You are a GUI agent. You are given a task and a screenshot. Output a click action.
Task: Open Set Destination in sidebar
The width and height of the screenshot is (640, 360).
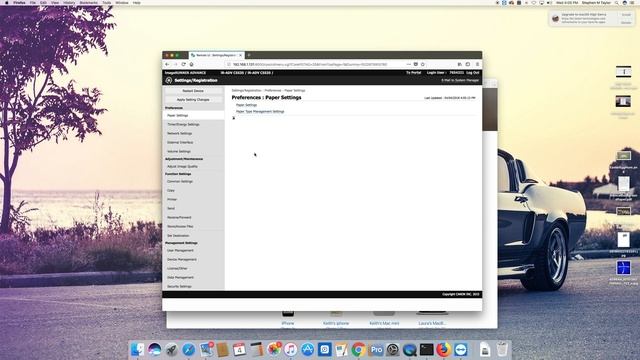pyautogui.click(x=178, y=236)
